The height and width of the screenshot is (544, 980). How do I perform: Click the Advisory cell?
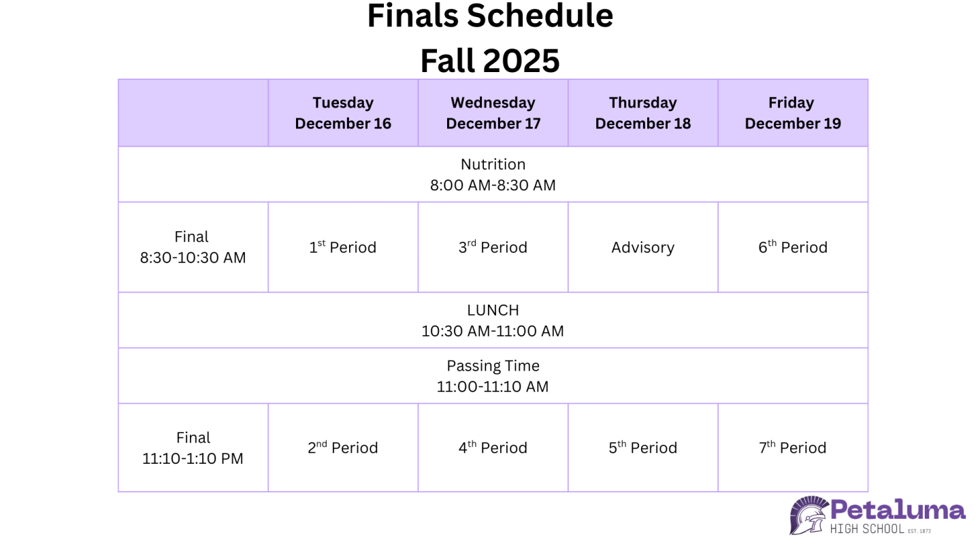pos(642,248)
